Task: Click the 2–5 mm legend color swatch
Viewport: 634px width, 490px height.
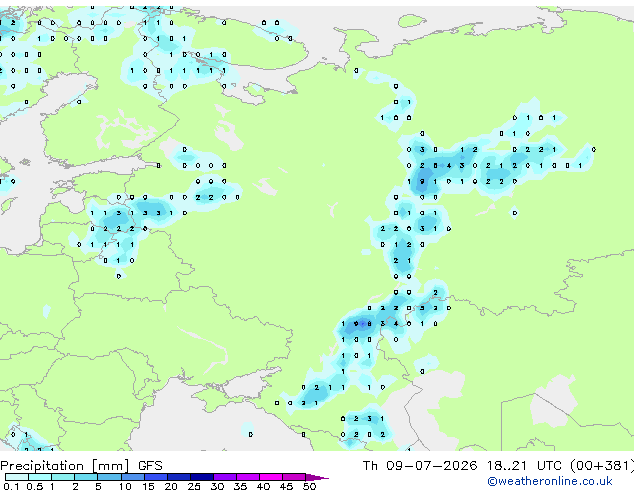Action: point(86,477)
